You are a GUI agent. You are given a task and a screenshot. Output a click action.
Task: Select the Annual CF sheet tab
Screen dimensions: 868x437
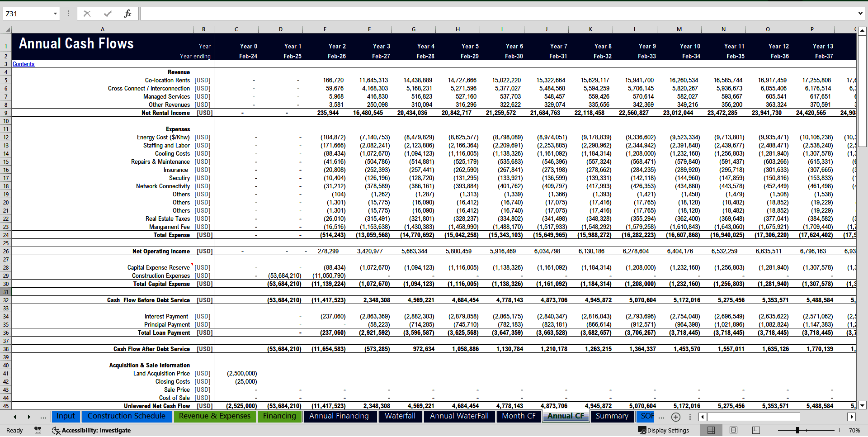pyautogui.click(x=566, y=416)
